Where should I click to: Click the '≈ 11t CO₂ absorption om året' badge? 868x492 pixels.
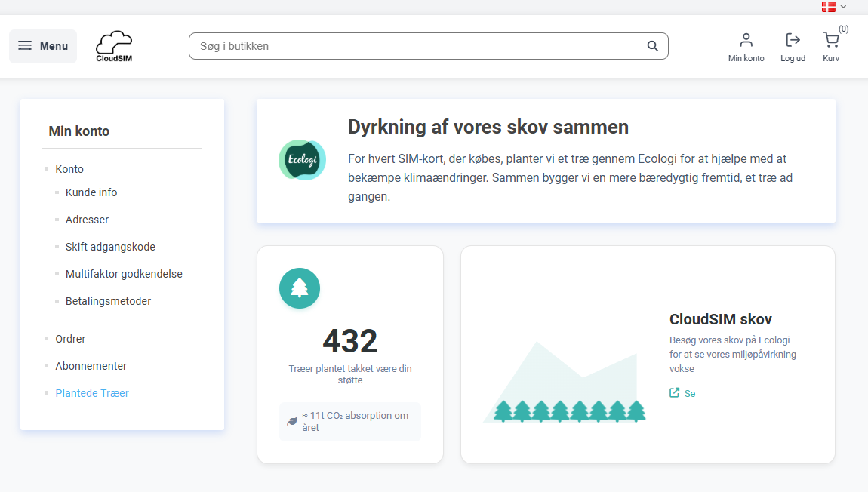pos(350,422)
